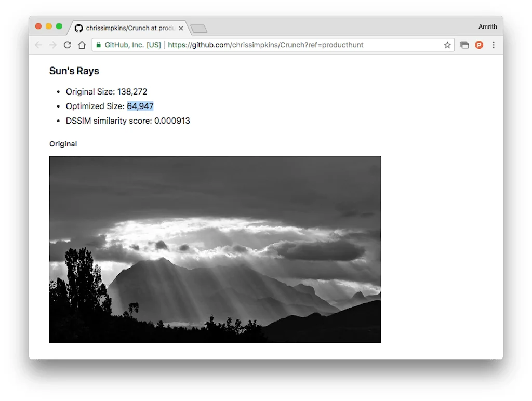Image resolution: width=532 pixels, height=401 pixels.
Task: Open the browser home page
Action: 82,45
